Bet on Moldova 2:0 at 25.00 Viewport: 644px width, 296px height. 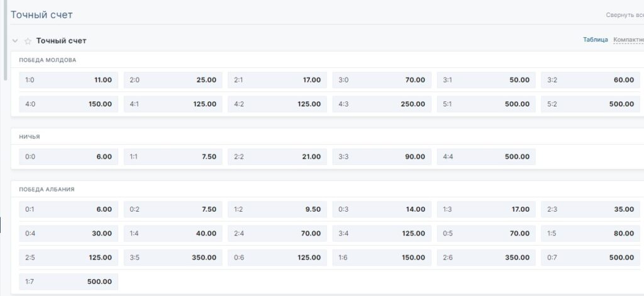[173, 80]
